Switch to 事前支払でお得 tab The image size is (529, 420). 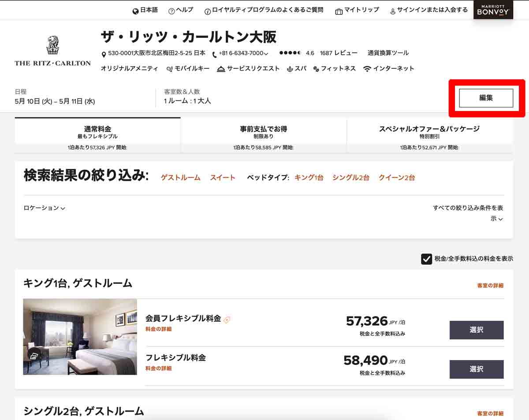(264, 135)
